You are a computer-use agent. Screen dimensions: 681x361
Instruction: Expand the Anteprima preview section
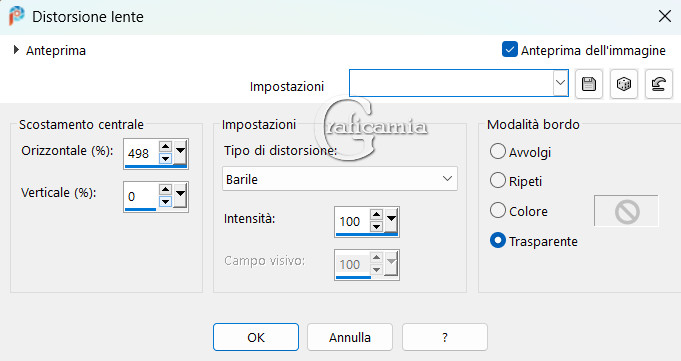tap(16, 50)
